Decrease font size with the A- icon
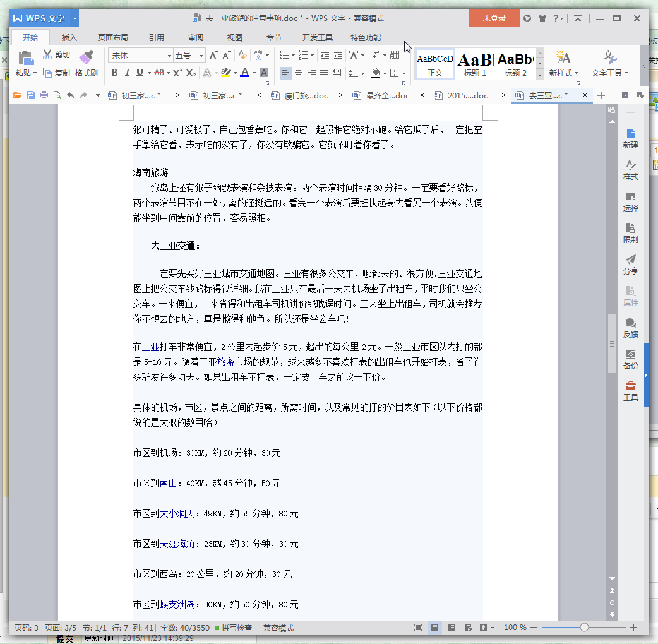This screenshot has height=644, width=658. 227,55
